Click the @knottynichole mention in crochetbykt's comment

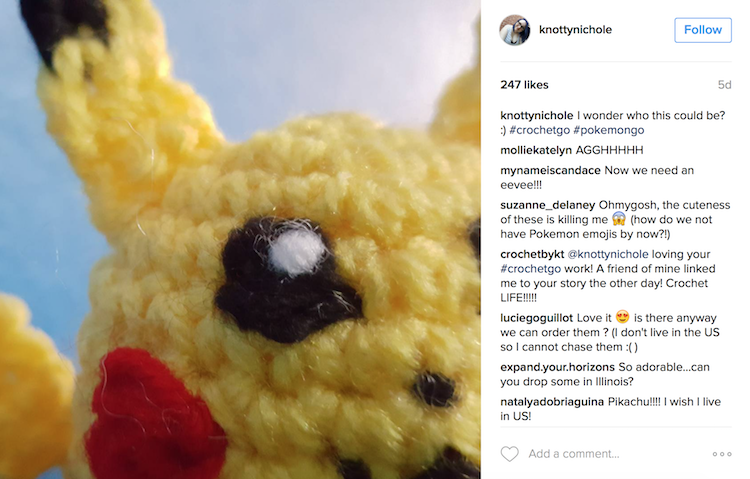608,255
